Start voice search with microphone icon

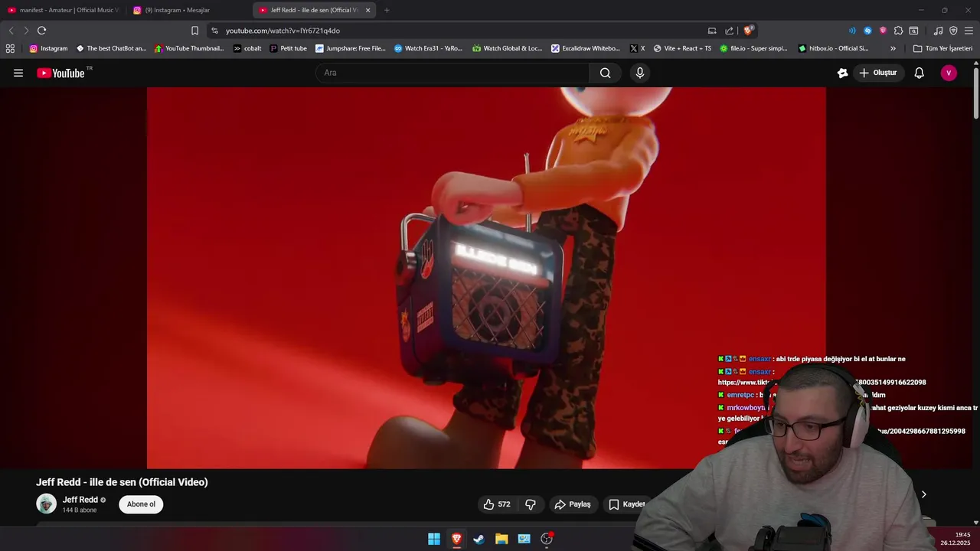[640, 73]
